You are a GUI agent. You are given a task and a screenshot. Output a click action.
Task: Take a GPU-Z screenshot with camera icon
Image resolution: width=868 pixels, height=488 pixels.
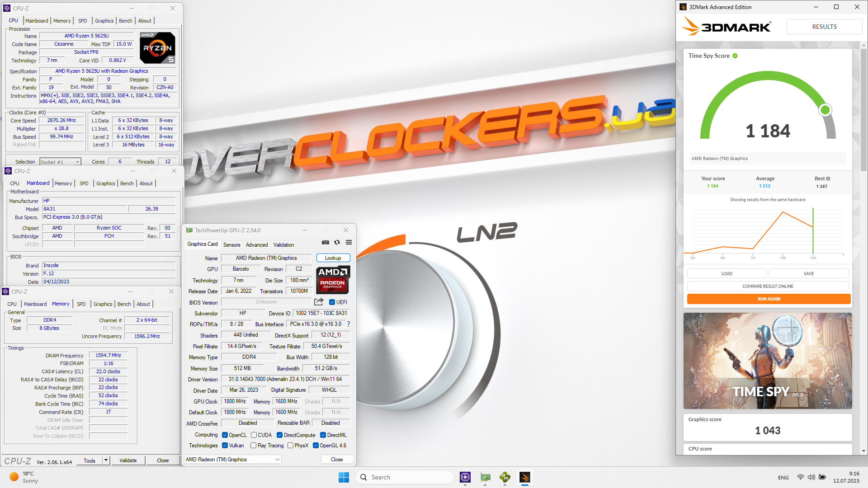tap(325, 243)
